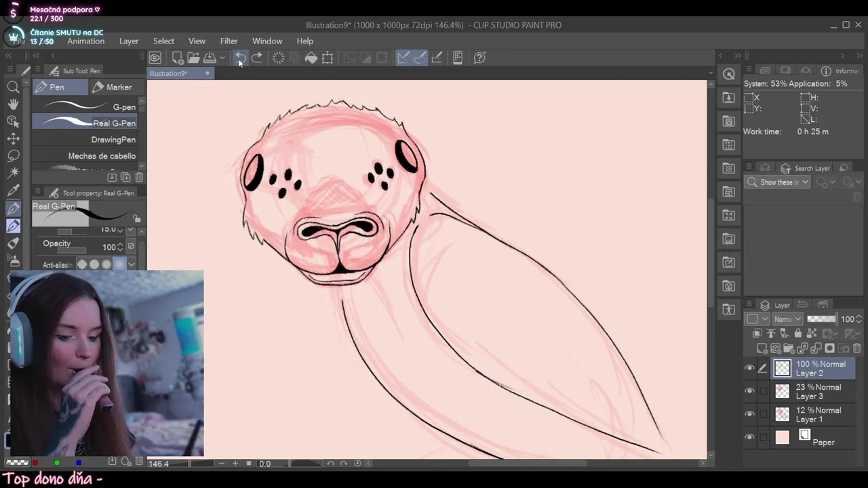Open the Filter menu
Viewport: 868px width, 488px height.
229,41
